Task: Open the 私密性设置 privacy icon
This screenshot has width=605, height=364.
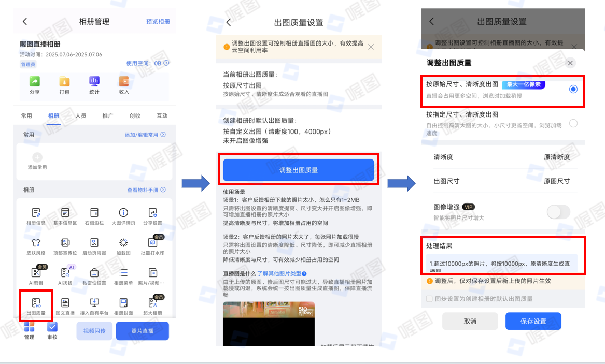Action: [94, 273]
